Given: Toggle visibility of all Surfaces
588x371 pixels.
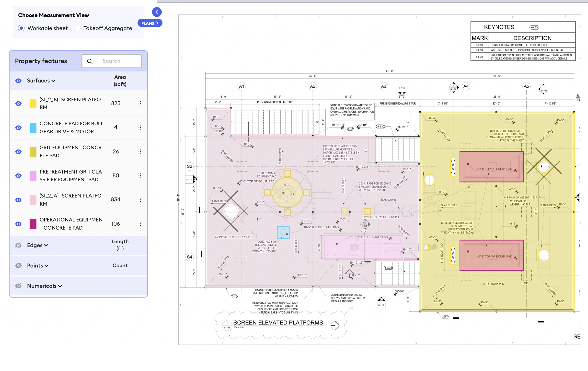Looking at the screenshot, I should coord(18,81).
